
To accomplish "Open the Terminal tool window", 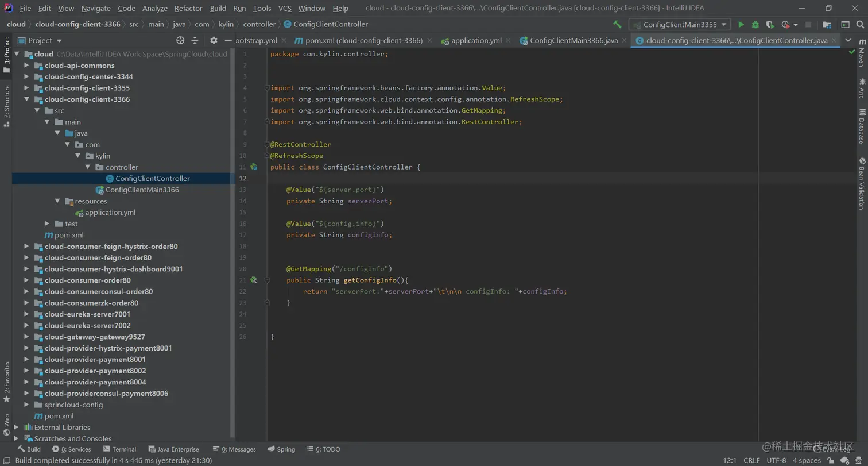I will (119, 449).
